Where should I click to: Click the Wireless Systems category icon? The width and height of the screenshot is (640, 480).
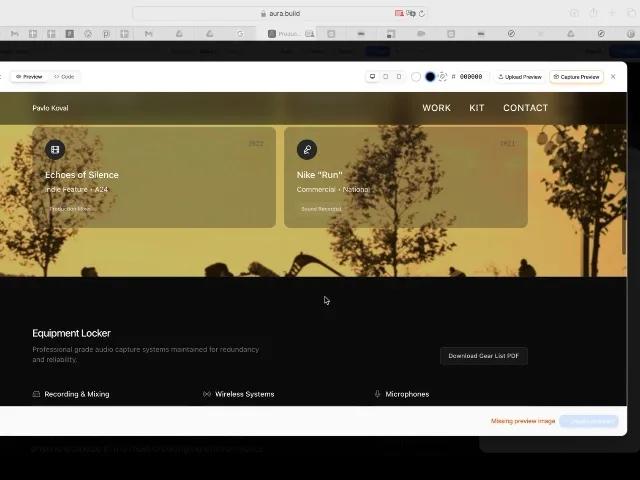pos(207,394)
